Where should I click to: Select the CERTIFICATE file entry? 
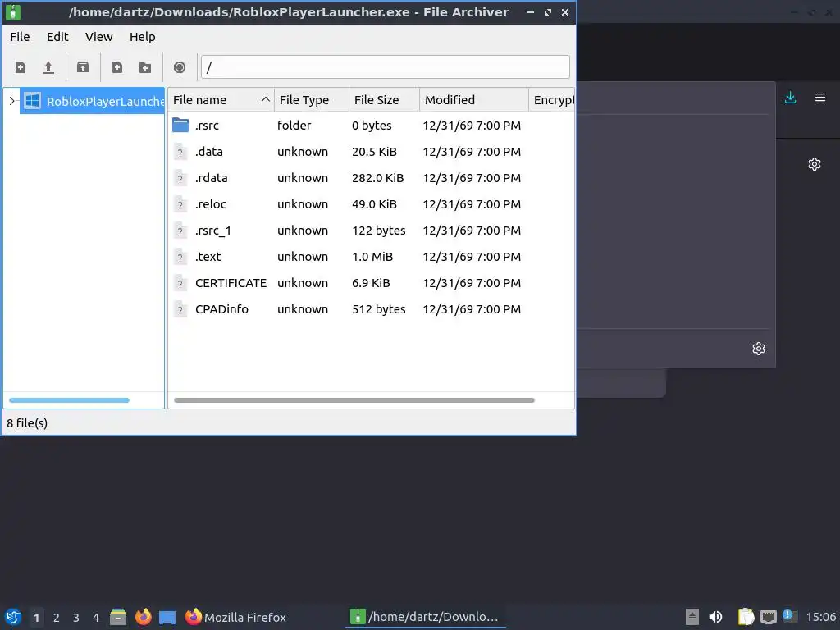click(x=231, y=283)
